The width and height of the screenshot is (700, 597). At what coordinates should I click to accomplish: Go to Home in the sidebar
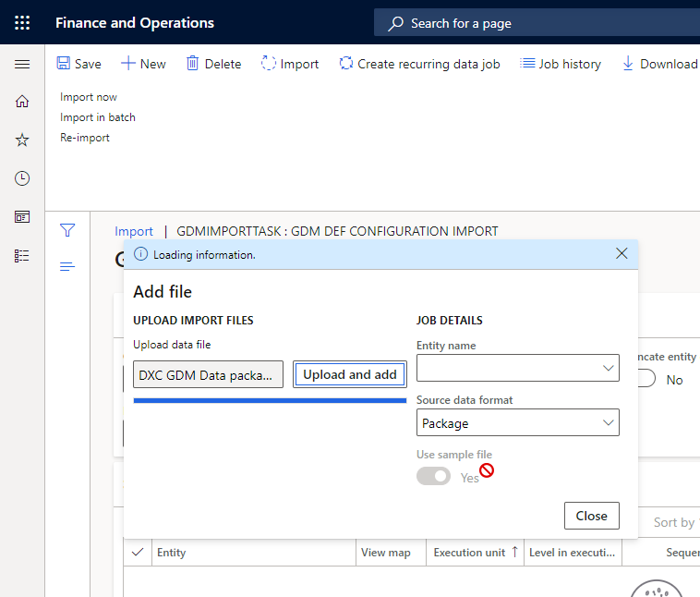[22, 102]
